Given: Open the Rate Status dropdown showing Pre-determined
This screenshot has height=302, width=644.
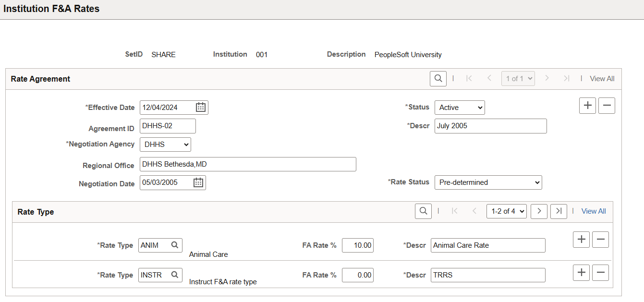Looking at the screenshot, I should [488, 182].
